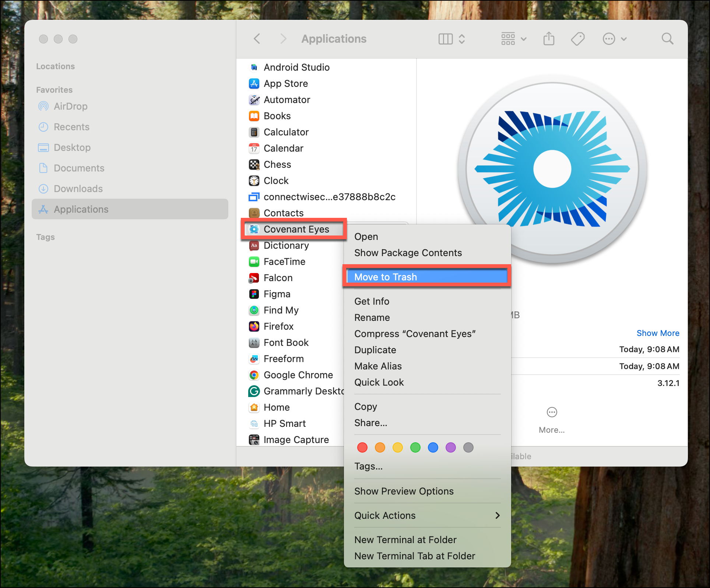This screenshot has height=588, width=710.
Task: Go back with the left chevron
Action: click(x=257, y=39)
